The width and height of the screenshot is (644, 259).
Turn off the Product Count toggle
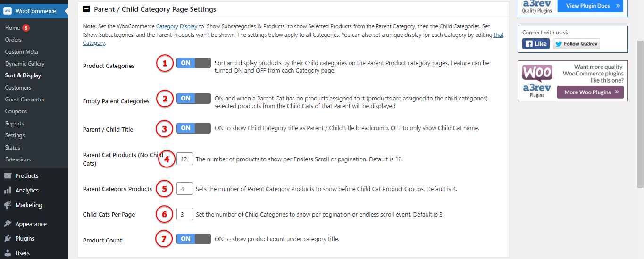pos(193,239)
